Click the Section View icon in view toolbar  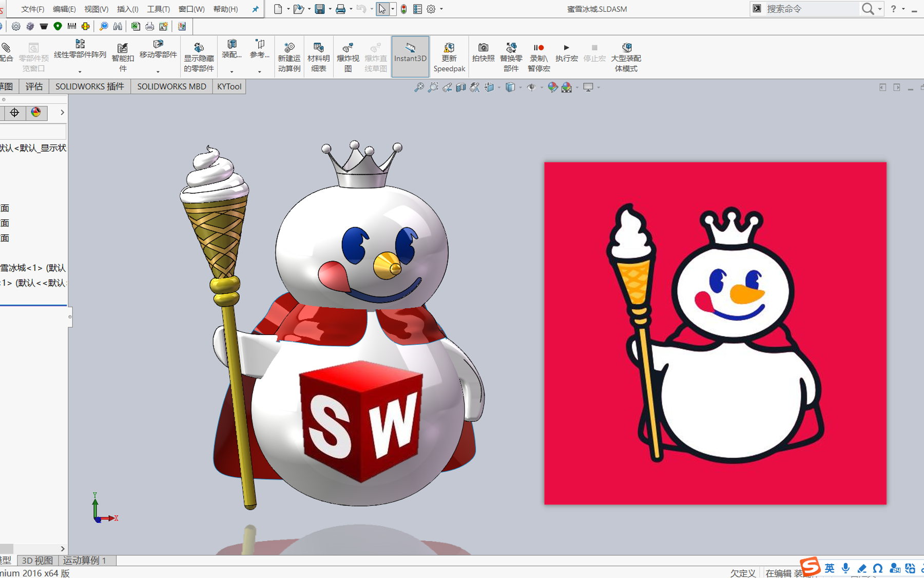[461, 87]
